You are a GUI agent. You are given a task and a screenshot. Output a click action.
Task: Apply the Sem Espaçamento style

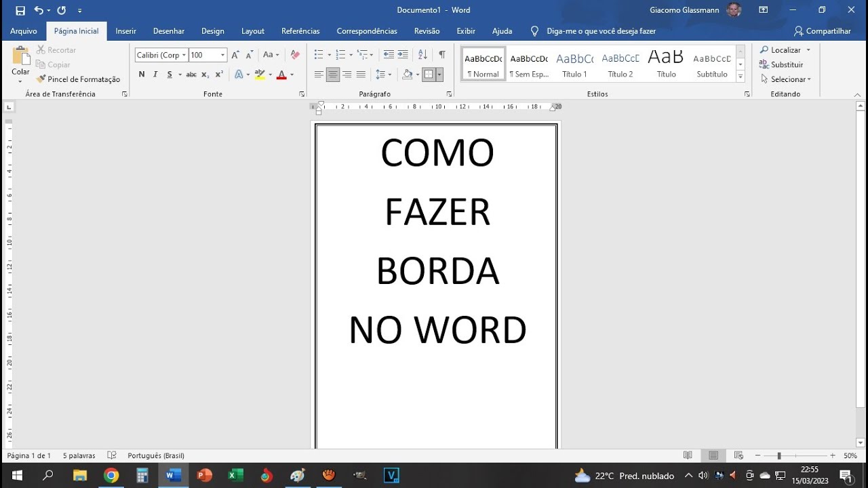click(x=529, y=65)
